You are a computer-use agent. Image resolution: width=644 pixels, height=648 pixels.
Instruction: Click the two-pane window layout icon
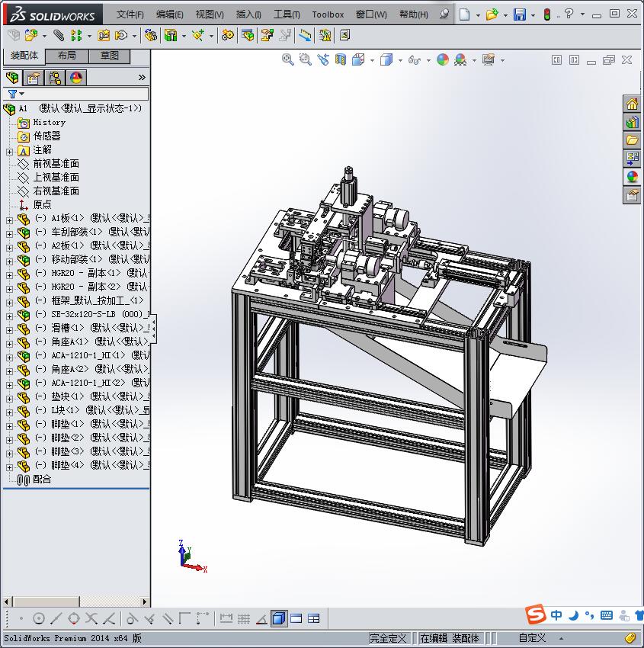click(x=296, y=618)
